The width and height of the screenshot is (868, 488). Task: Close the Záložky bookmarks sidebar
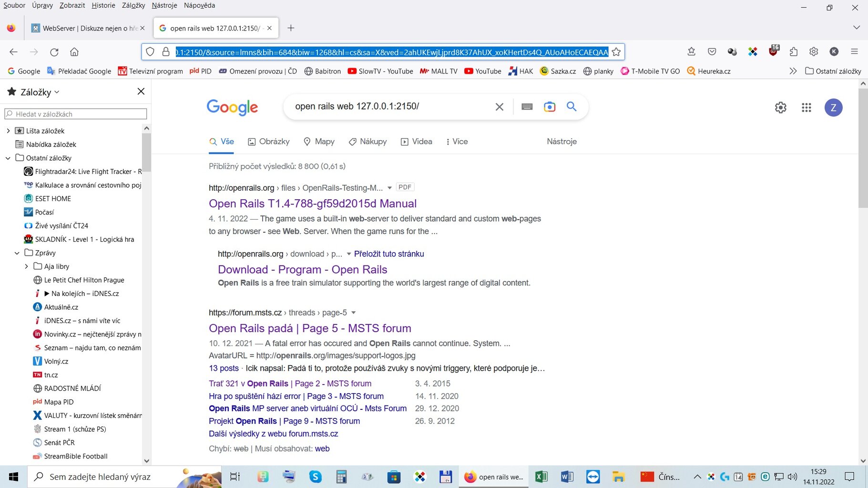[141, 91]
